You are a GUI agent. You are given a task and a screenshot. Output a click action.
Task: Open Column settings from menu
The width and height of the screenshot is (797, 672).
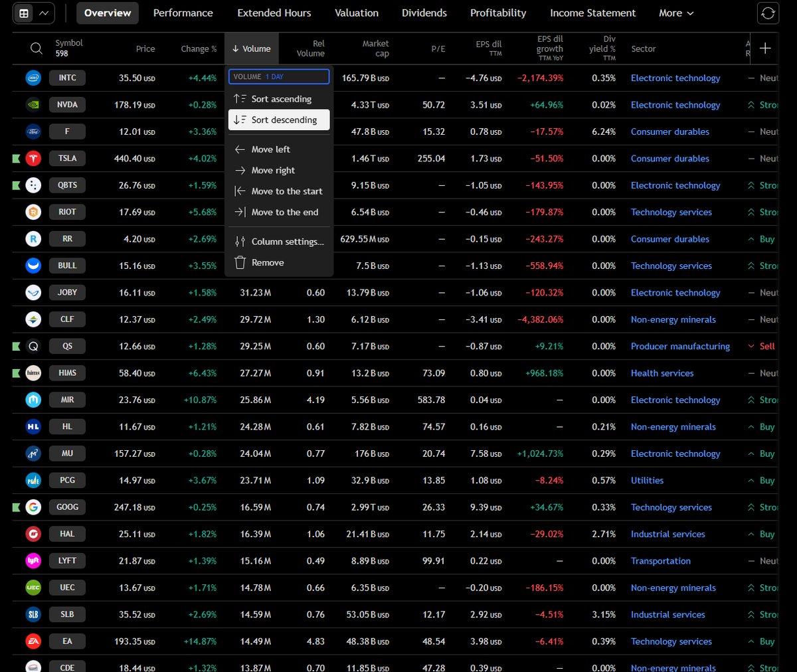click(x=279, y=242)
